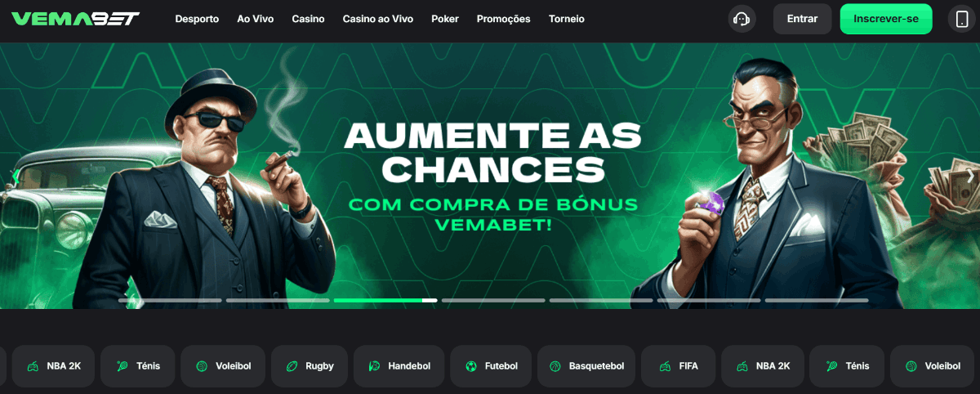Jump to the first banner slide indicator
The image size is (980, 394).
pos(170,300)
